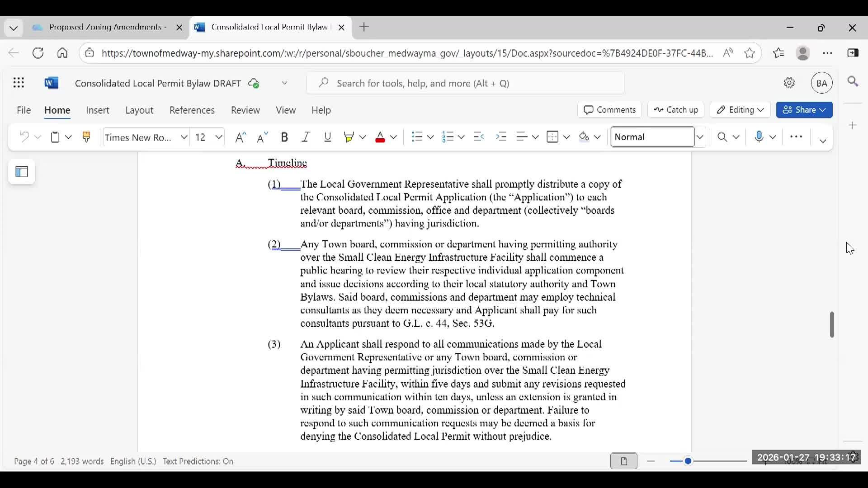The image size is (868, 488).
Task: Click the Format Painter icon
Action: tap(86, 137)
